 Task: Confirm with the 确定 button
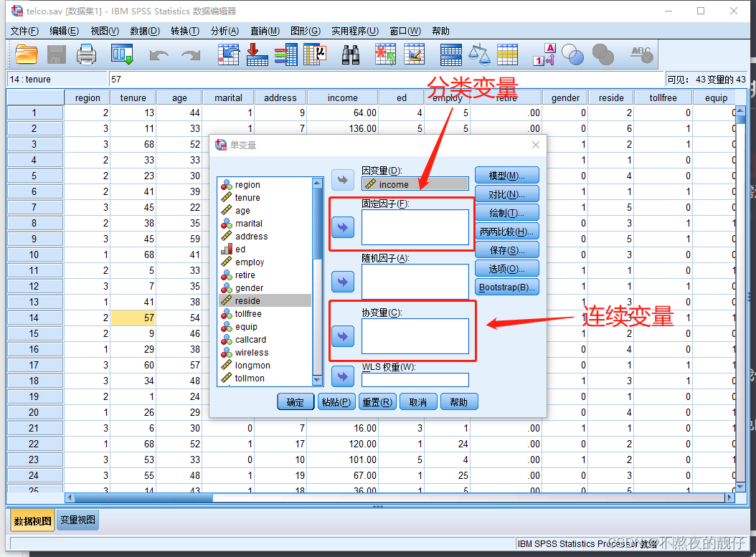[296, 402]
